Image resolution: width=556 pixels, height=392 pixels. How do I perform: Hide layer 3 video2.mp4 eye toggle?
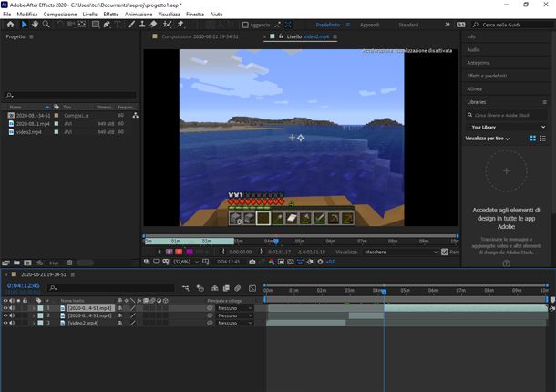5,323
